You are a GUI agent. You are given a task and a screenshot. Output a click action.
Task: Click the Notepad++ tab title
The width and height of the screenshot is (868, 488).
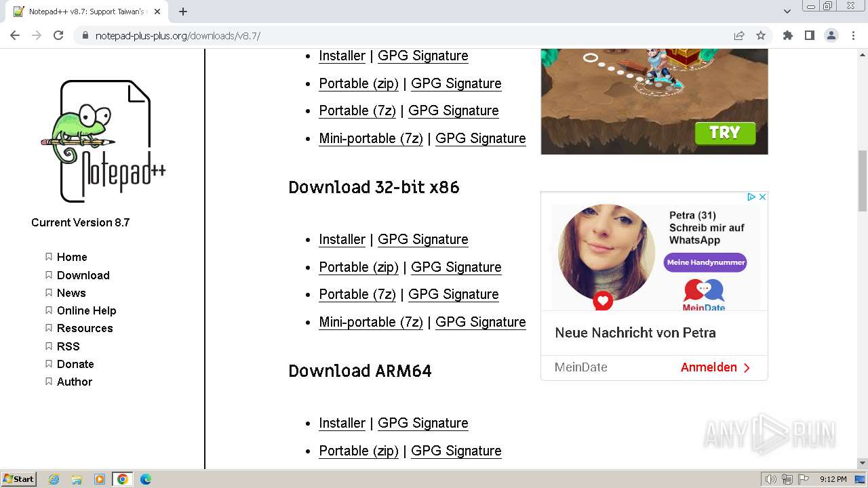87,12
